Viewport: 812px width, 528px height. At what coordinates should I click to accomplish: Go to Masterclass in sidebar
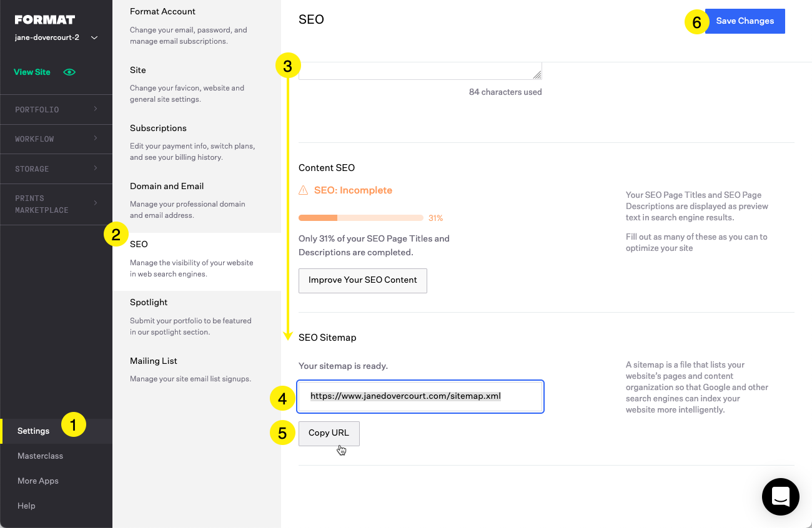pos(40,456)
